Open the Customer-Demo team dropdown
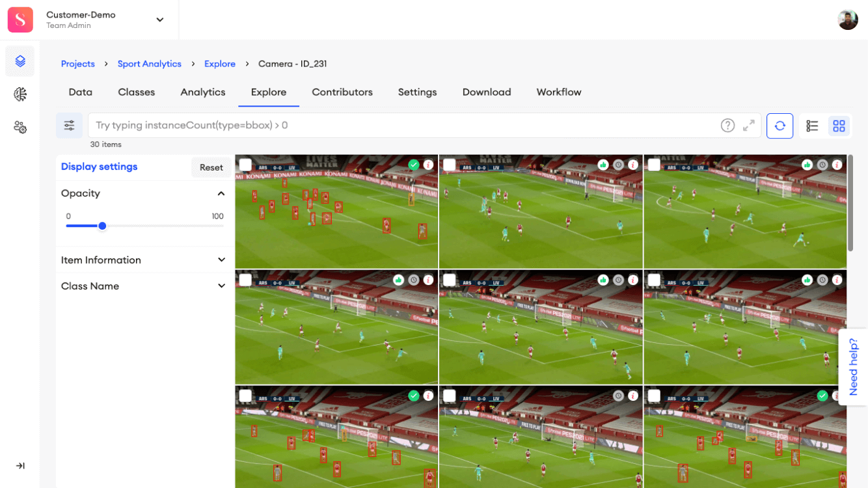The width and height of the screenshot is (868, 488). pyautogui.click(x=160, y=20)
